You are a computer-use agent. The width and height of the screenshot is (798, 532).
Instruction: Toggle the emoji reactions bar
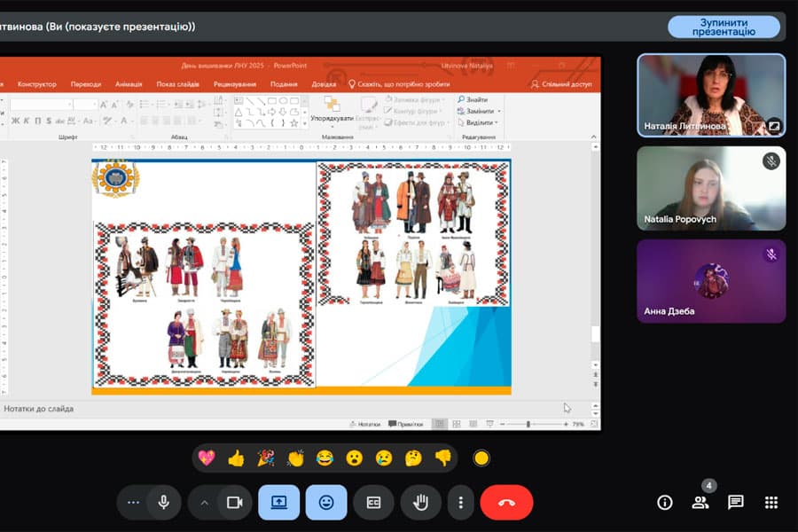326,503
